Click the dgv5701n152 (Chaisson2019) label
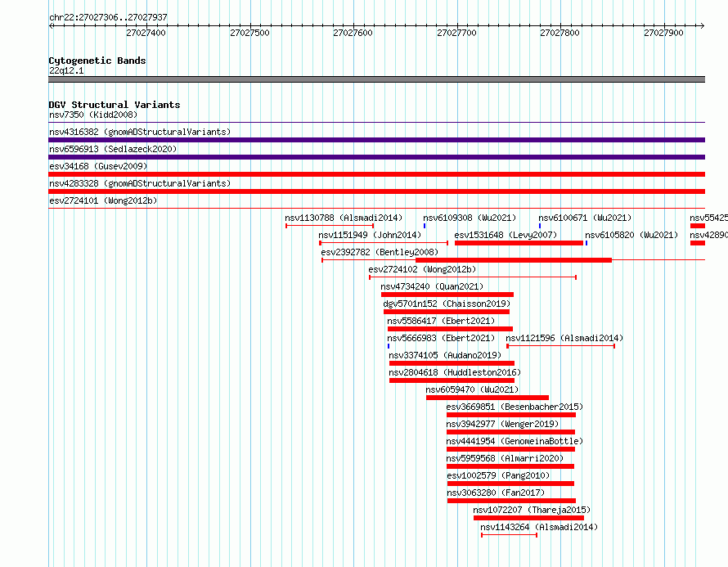 447,304
